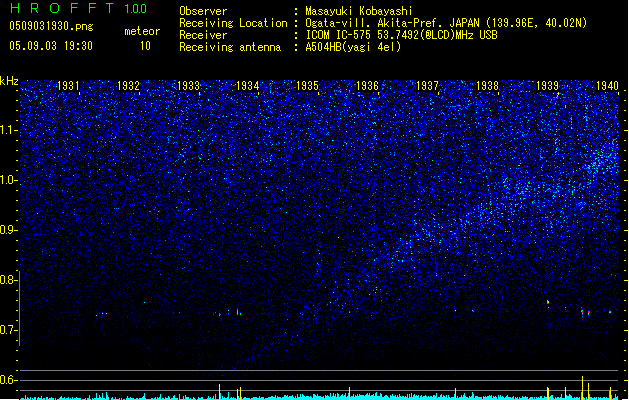Select the Ogata-vill. Akita-Pref. JAPAN location text

pos(446,23)
